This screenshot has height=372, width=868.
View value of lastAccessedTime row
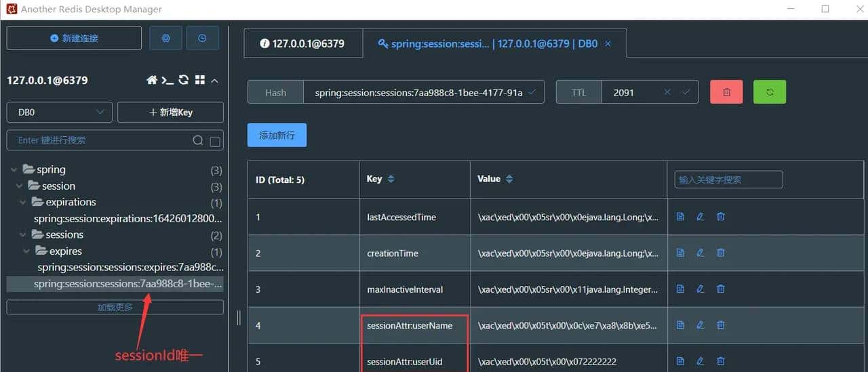(680, 217)
